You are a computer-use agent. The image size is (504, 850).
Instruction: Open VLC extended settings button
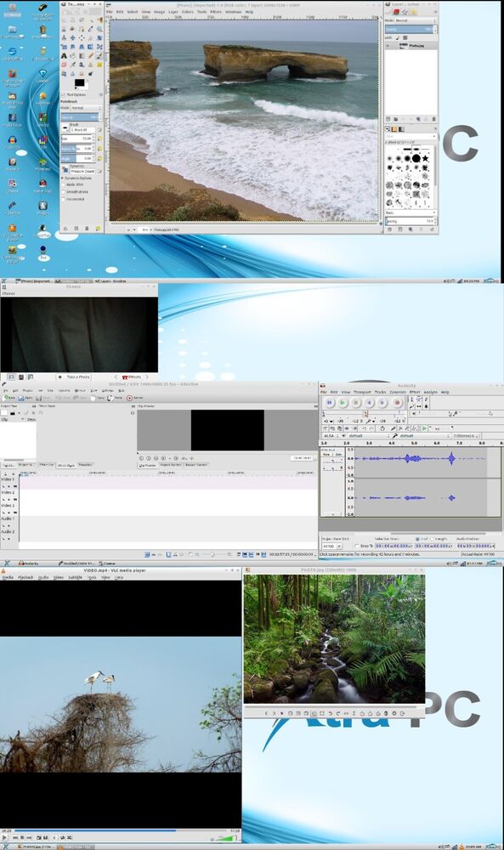coord(46,837)
